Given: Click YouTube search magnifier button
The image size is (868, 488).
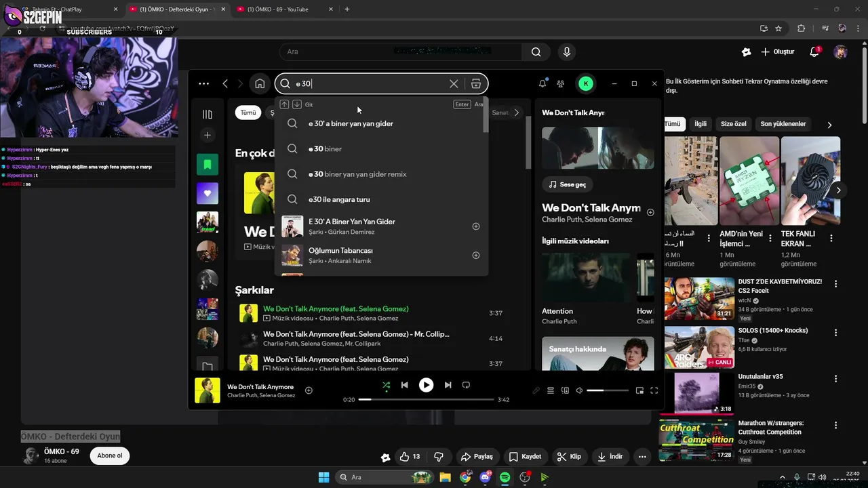Looking at the screenshot, I should tap(536, 52).
